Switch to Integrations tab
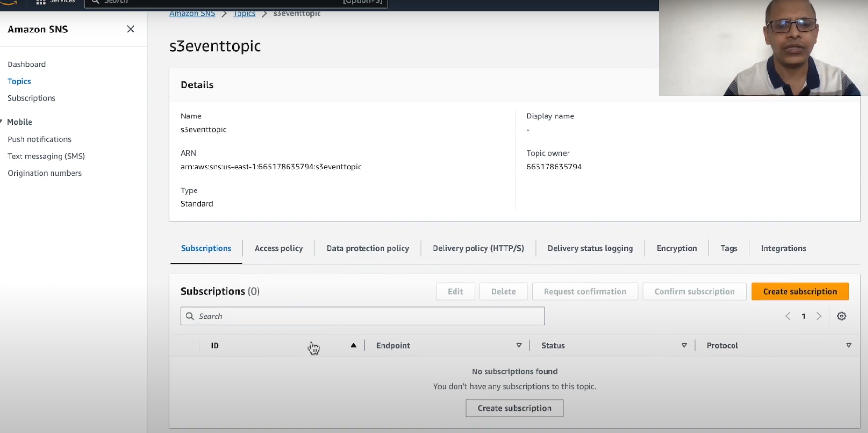Screen dimensions: 868x433 point(784,248)
